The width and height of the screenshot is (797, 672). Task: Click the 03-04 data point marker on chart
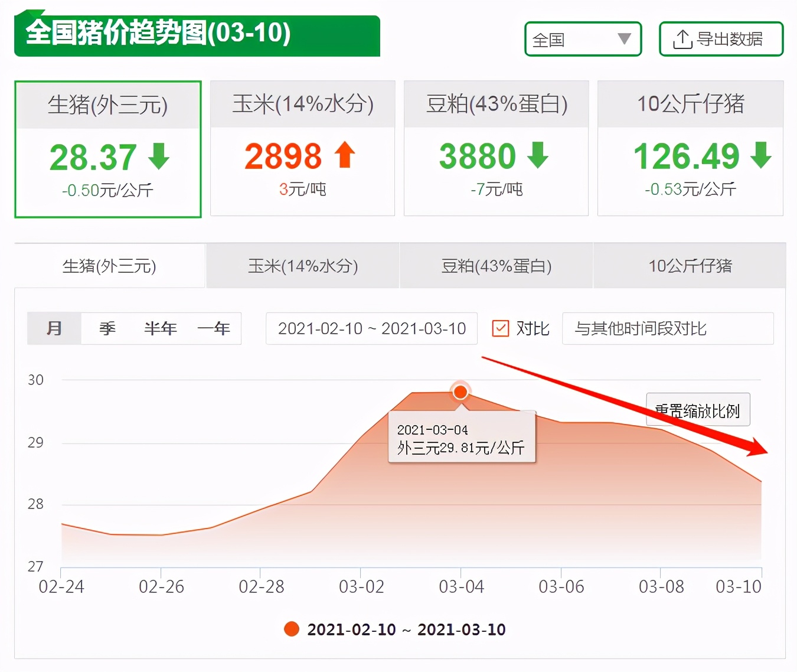[x=460, y=392]
